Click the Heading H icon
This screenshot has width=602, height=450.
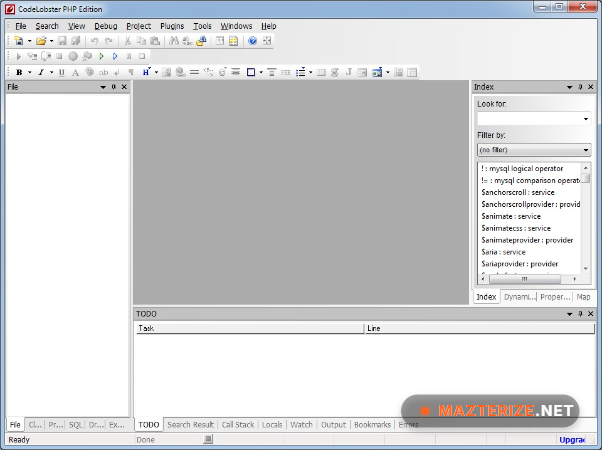146,72
